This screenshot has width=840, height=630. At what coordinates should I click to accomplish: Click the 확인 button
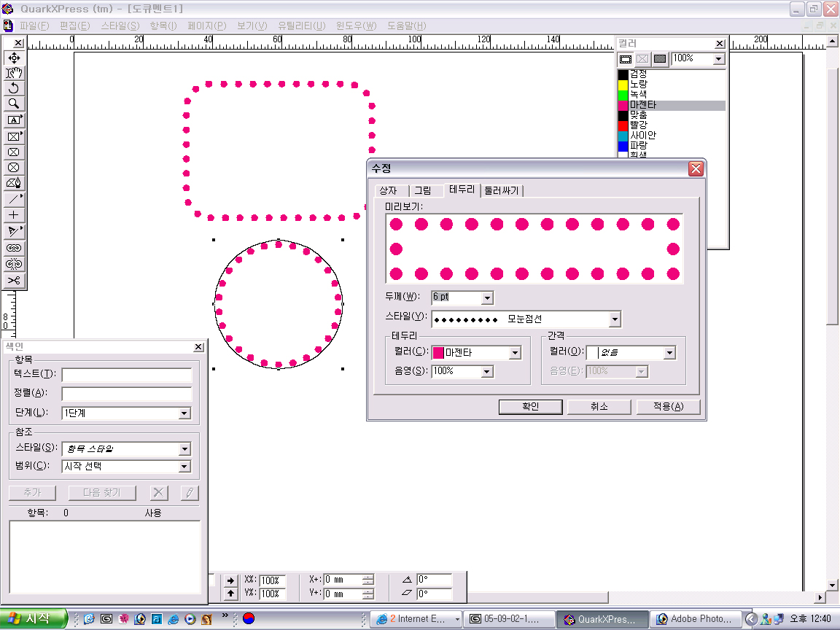530,407
